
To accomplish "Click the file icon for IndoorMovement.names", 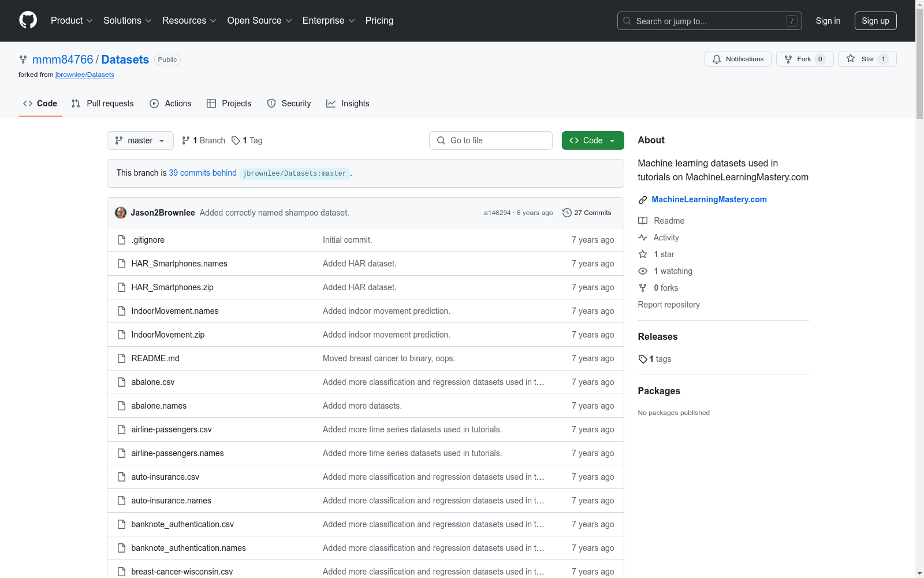I will pos(121,311).
